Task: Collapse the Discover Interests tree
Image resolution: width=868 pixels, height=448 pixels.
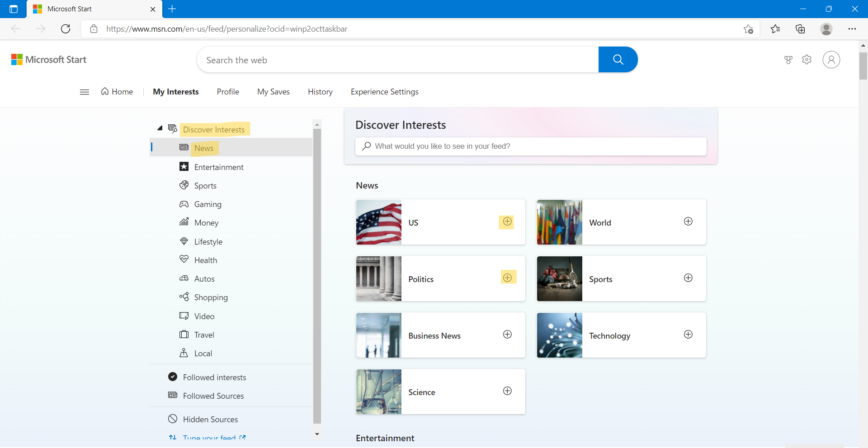Action: 160,128
